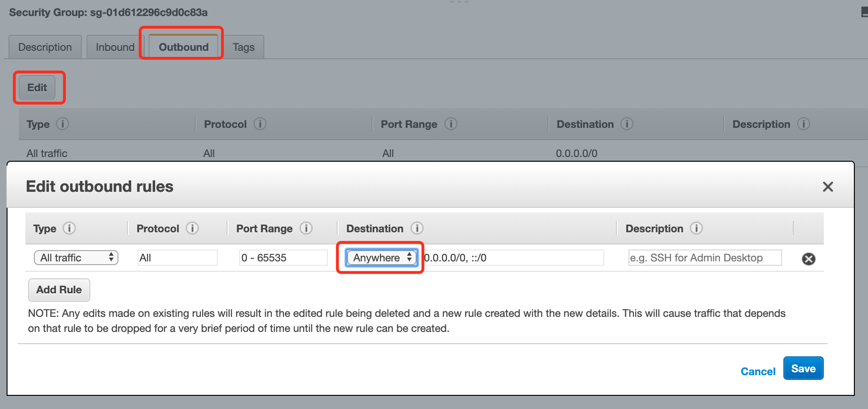Image resolution: width=868 pixels, height=409 pixels.
Task: Cancel editing outbound rules
Action: pyautogui.click(x=758, y=371)
